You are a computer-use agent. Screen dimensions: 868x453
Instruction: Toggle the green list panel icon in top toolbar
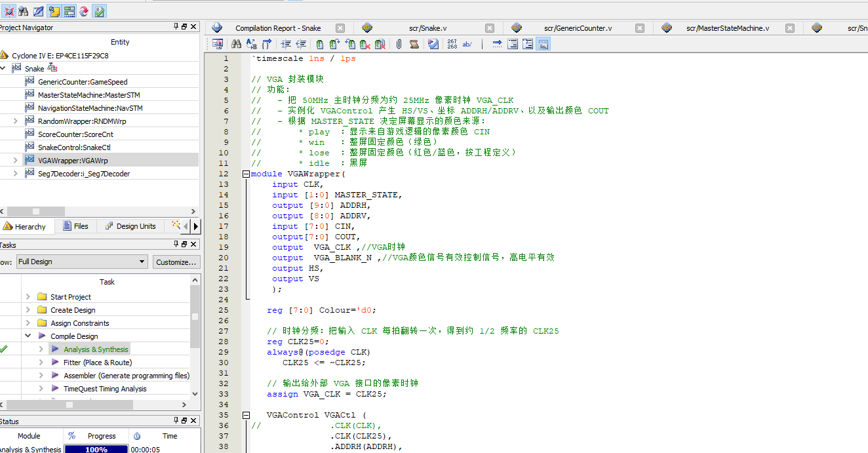point(69,11)
